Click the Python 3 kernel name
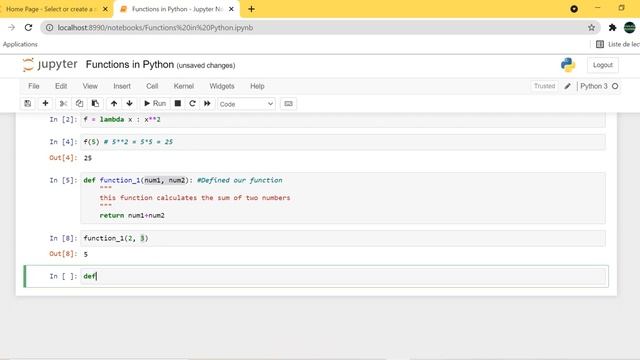 point(594,86)
